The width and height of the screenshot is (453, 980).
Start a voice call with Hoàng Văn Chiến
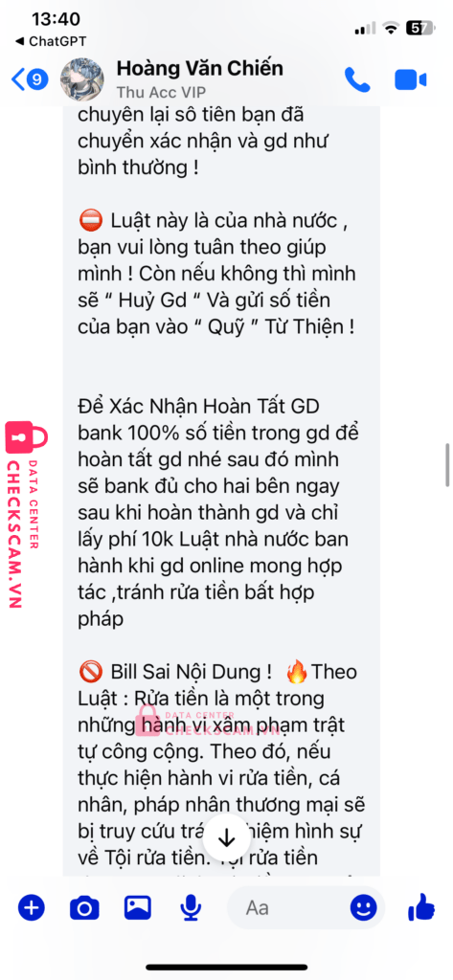[x=357, y=80]
